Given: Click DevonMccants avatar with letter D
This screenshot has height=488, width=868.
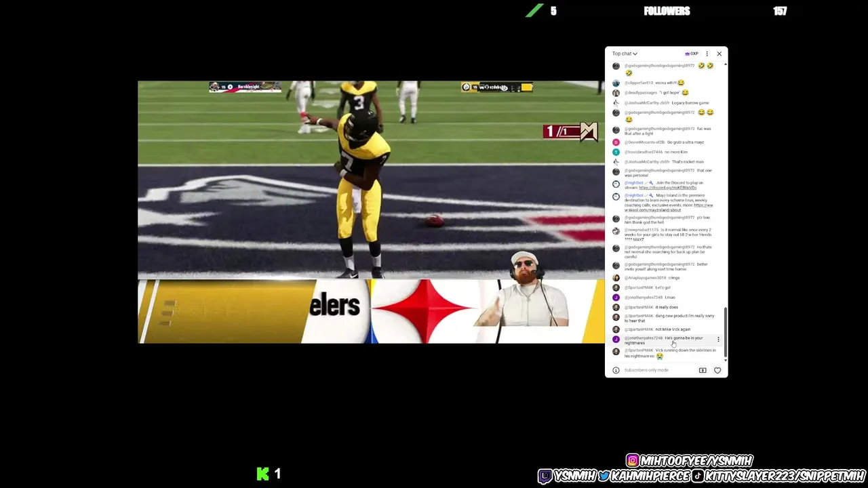Looking at the screenshot, I should [x=616, y=142].
